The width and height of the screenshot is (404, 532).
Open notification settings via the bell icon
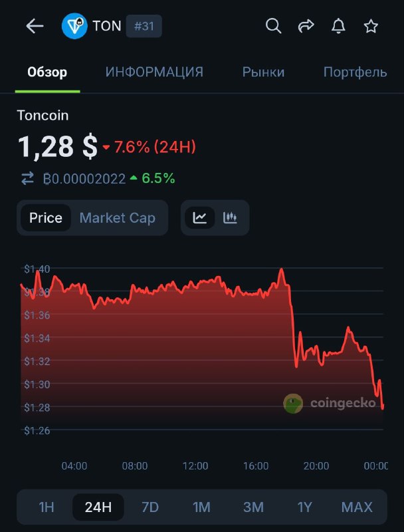click(338, 26)
